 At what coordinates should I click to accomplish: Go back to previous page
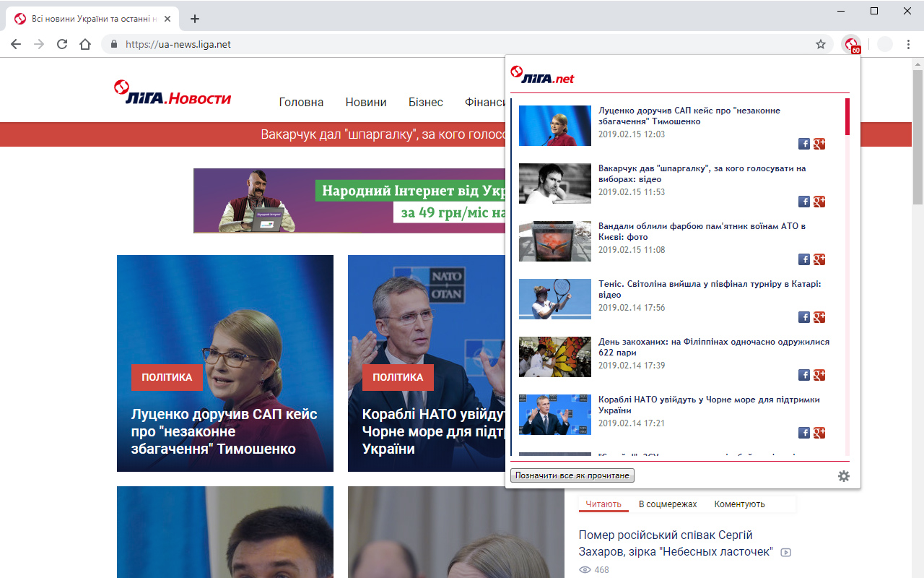pyautogui.click(x=16, y=44)
